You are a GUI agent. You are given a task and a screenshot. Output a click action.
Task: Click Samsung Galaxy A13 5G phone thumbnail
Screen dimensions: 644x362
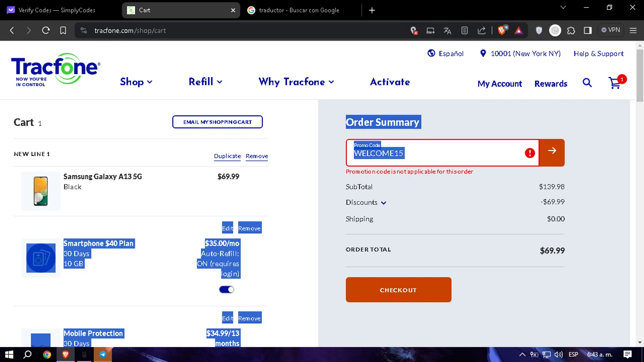(x=41, y=191)
